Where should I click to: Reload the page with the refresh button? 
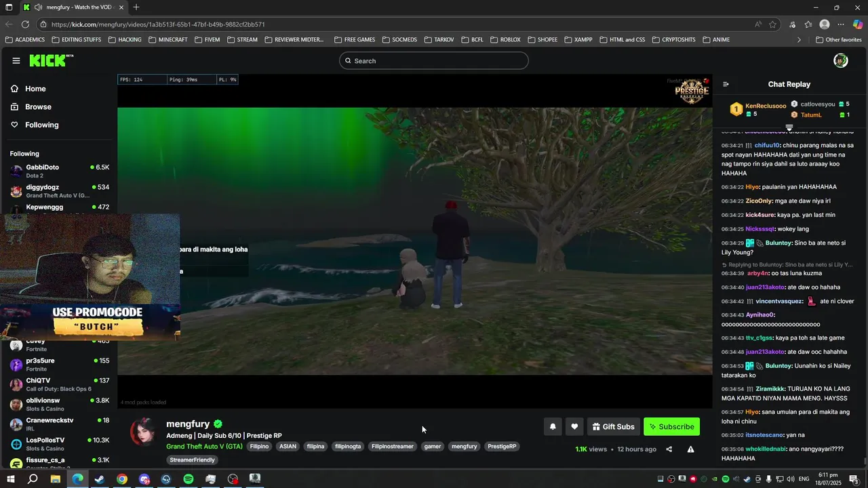coord(26,24)
